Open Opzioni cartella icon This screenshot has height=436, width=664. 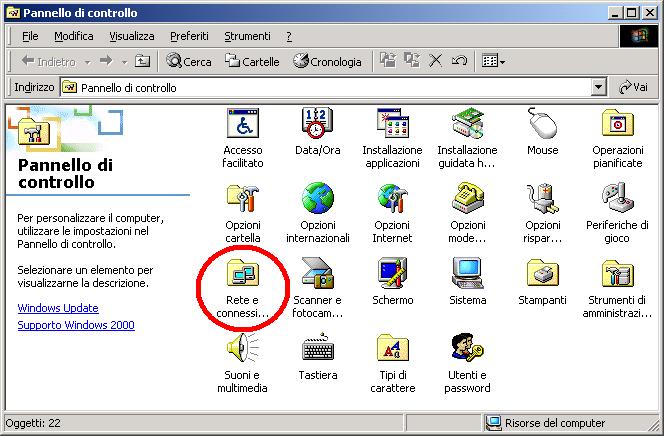pyautogui.click(x=243, y=198)
